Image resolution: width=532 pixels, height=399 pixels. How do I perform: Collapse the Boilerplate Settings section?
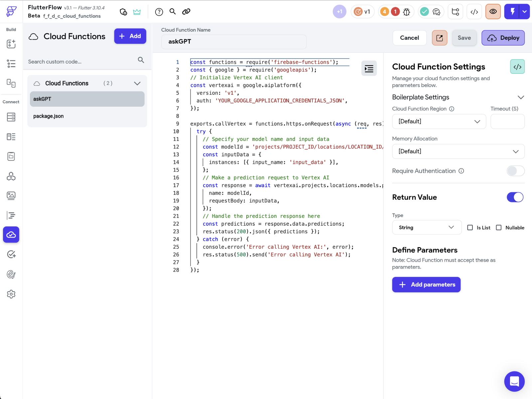tap(521, 97)
